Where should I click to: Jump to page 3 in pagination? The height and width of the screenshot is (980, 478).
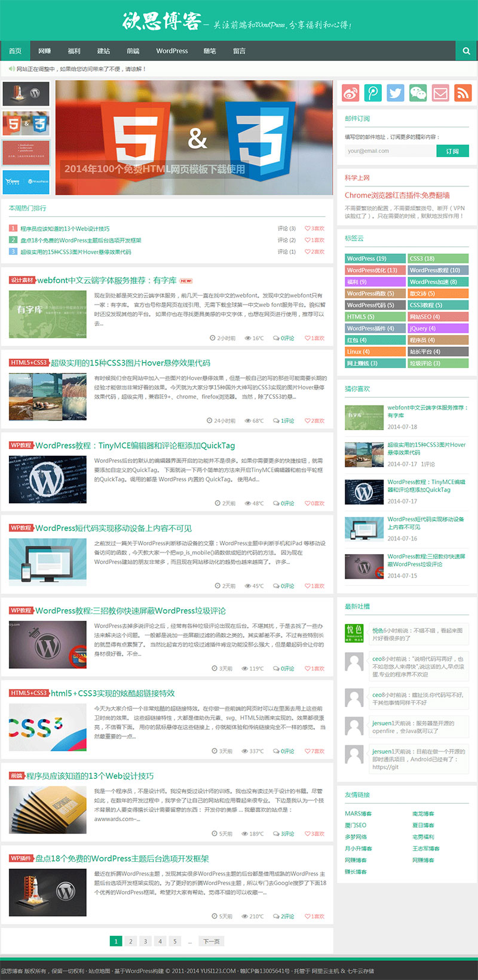[x=145, y=941]
